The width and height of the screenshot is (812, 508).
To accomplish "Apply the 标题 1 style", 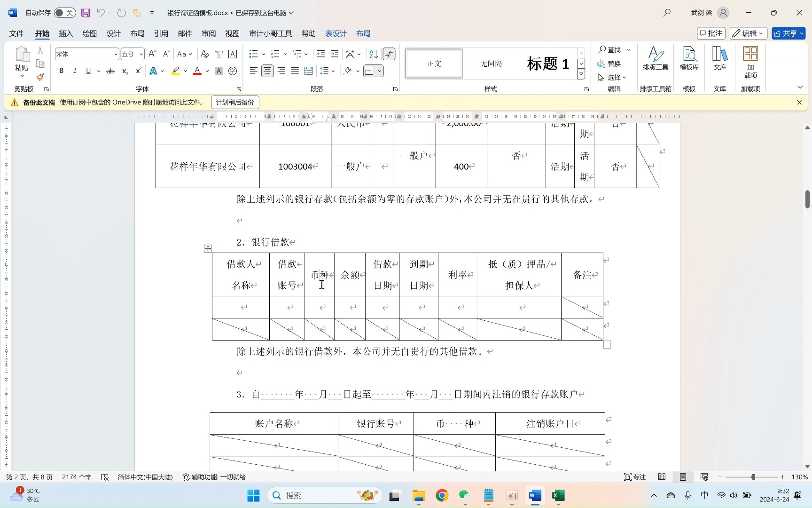I will (x=548, y=63).
